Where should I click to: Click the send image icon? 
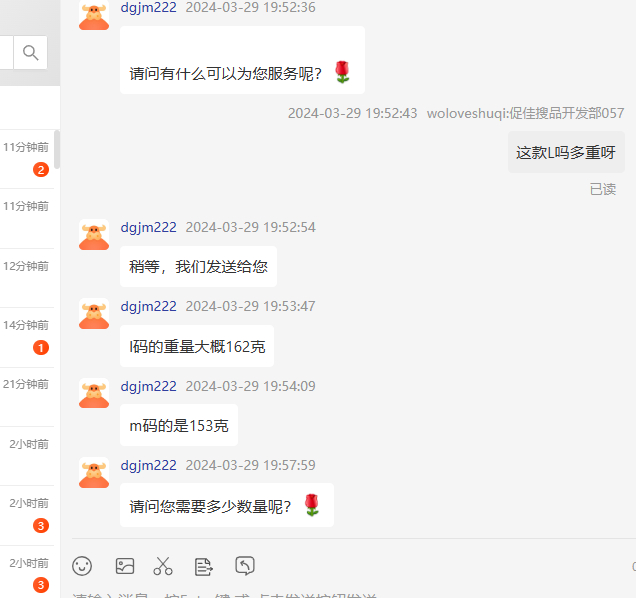point(125,566)
